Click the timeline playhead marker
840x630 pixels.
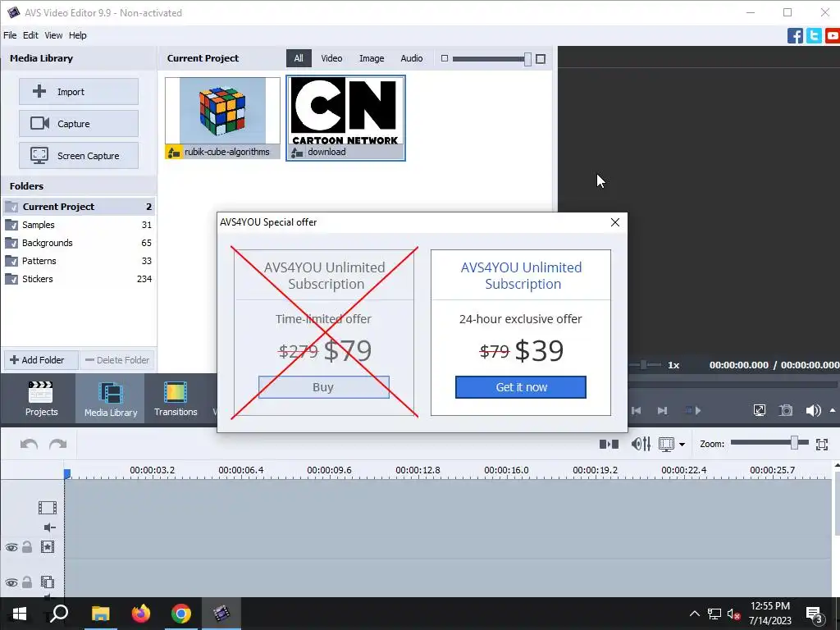pos(67,473)
